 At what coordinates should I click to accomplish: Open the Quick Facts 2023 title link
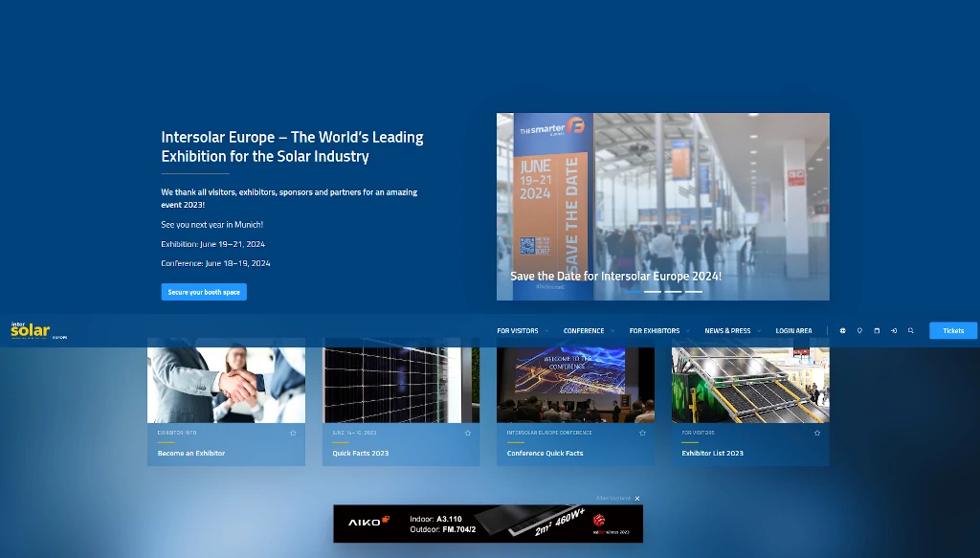pyautogui.click(x=361, y=453)
